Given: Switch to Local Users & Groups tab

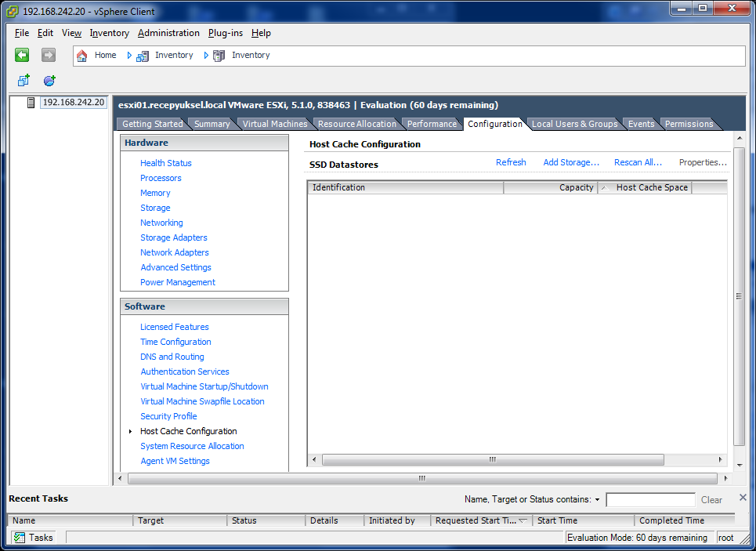Looking at the screenshot, I should tap(575, 124).
